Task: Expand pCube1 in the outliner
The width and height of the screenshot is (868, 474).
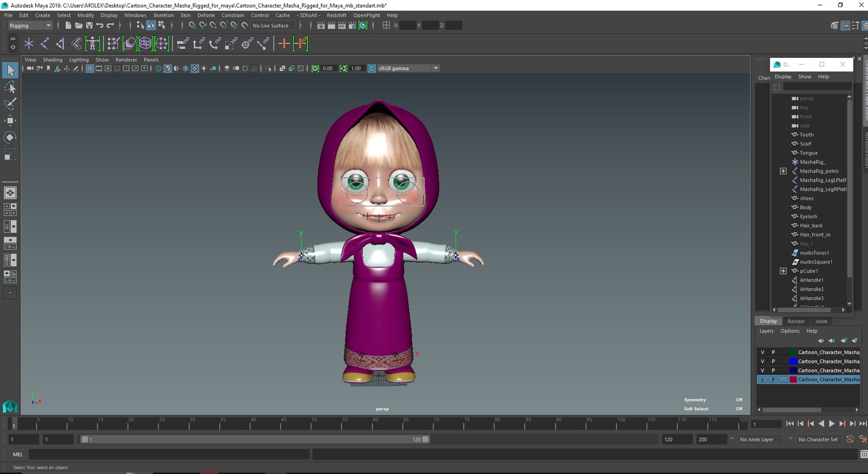Action: coord(783,271)
